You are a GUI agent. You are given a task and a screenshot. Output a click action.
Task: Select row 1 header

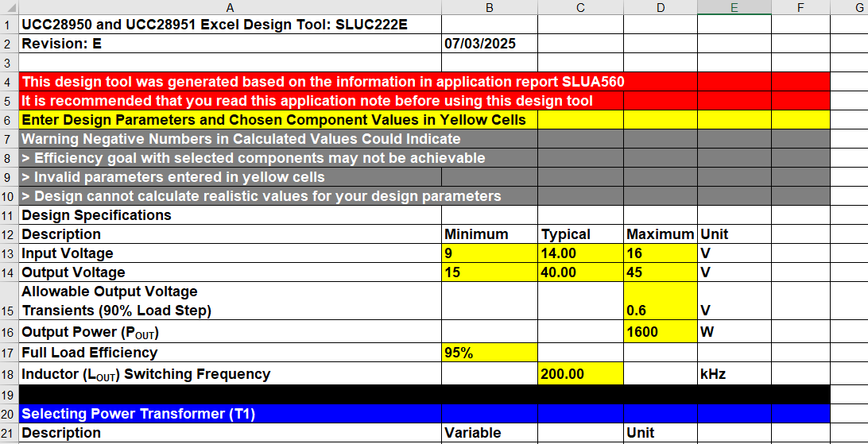coord(9,25)
